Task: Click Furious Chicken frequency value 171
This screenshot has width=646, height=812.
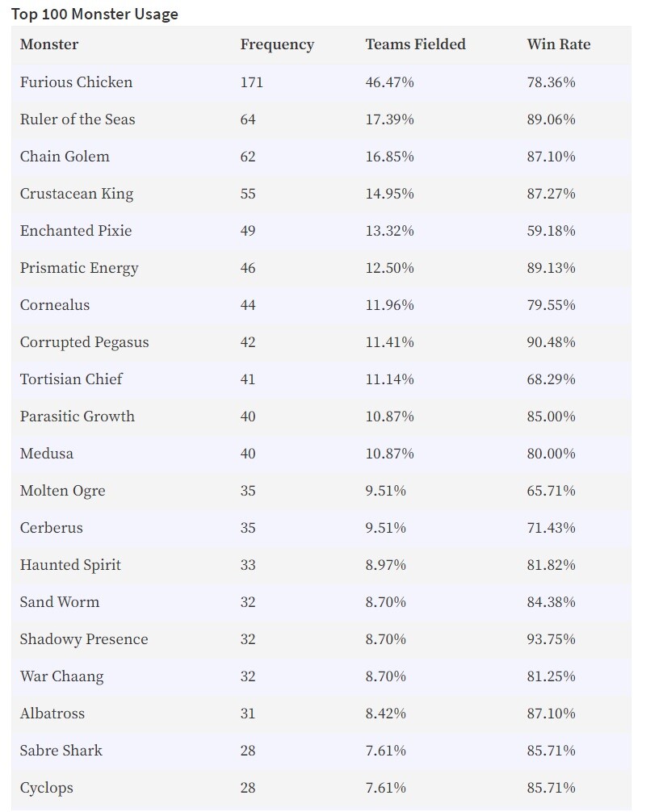Action: pos(252,82)
